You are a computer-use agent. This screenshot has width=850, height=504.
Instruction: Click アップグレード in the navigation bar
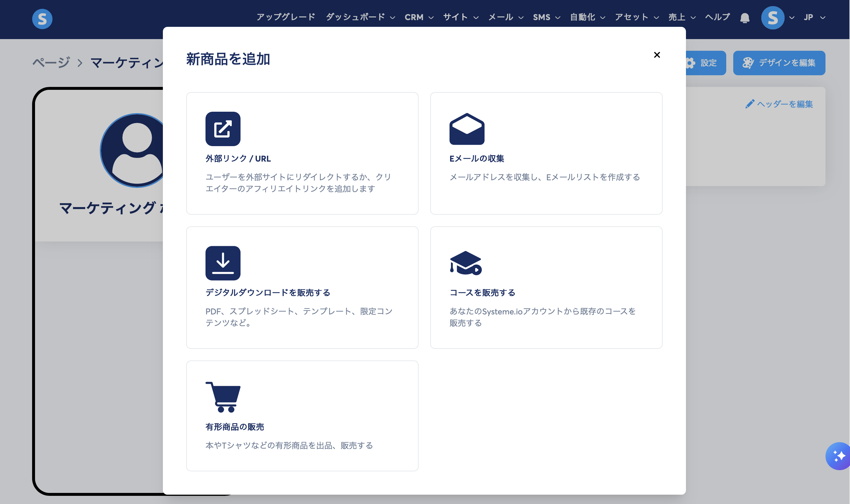285,17
